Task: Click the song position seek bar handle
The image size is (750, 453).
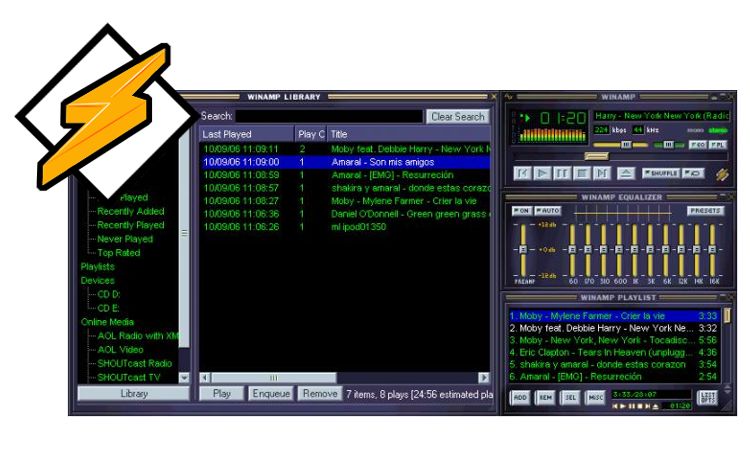Action: tap(596, 156)
